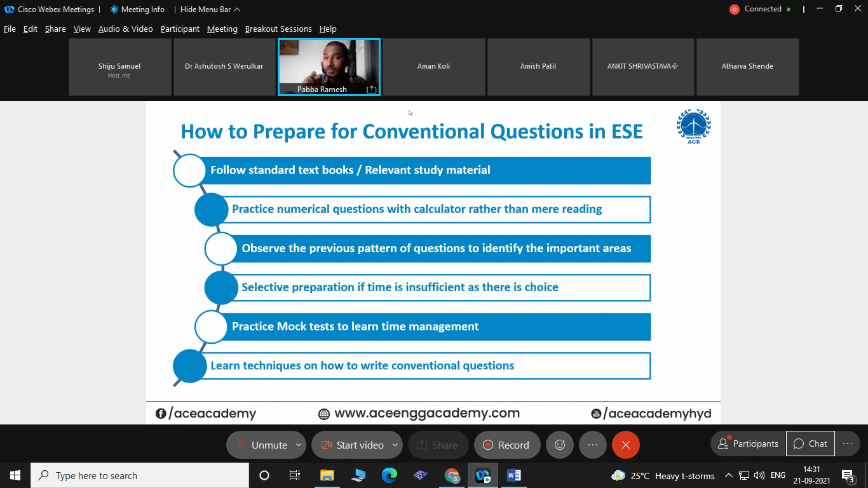Click the 'Type here to search' box

coord(140,475)
